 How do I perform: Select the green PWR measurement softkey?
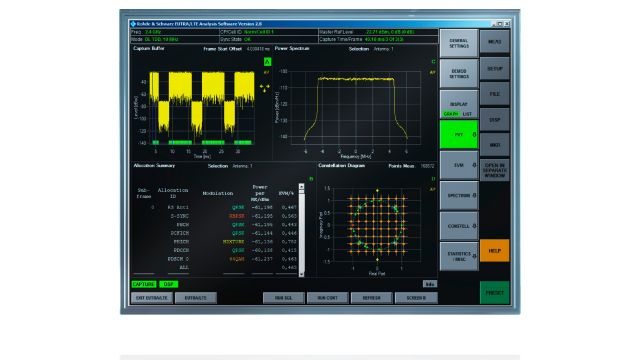click(459, 134)
